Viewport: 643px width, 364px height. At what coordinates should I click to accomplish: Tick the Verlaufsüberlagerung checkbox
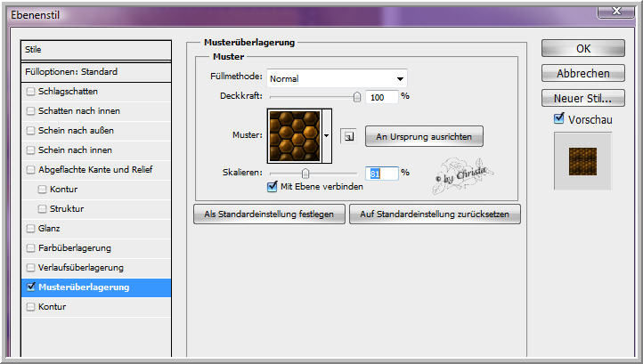(30, 268)
